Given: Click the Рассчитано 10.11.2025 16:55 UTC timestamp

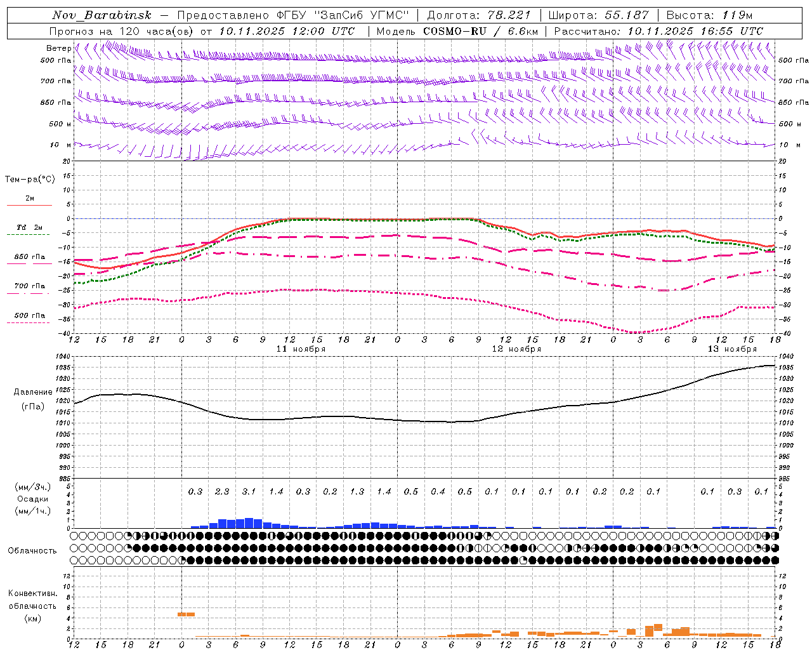Looking at the screenshot, I should tap(658, 31).
